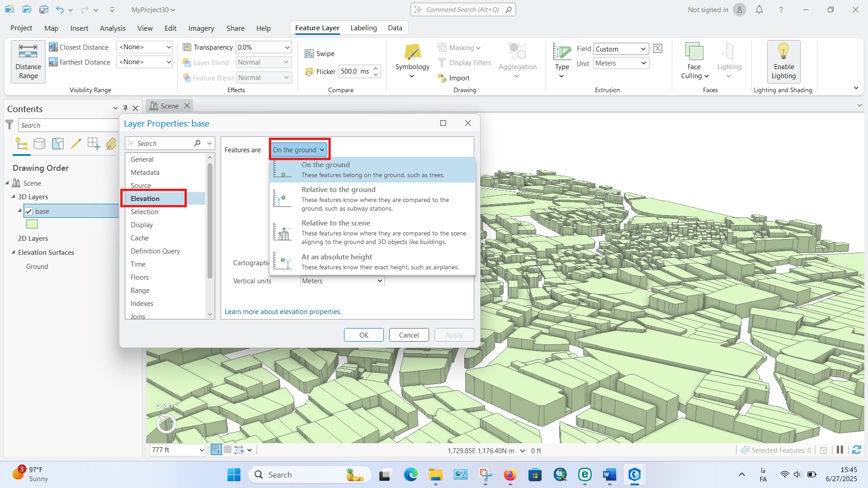
Task: Click the Undo arrow icon
Action: [60, 9]
